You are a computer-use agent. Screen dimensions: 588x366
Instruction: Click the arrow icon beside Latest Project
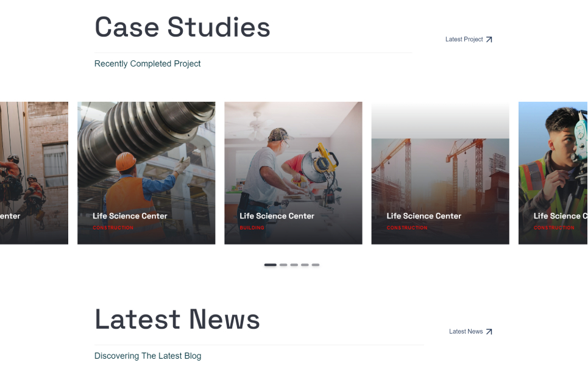[x=489, y=40]
